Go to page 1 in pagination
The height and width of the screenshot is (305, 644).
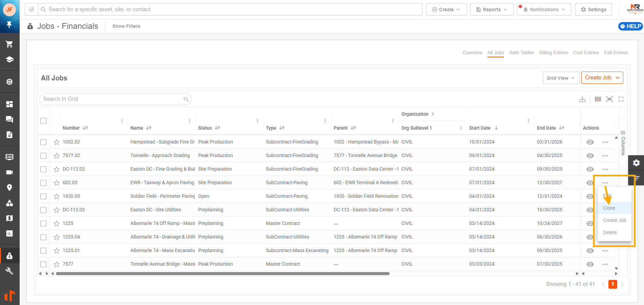[x=612, y=284]
